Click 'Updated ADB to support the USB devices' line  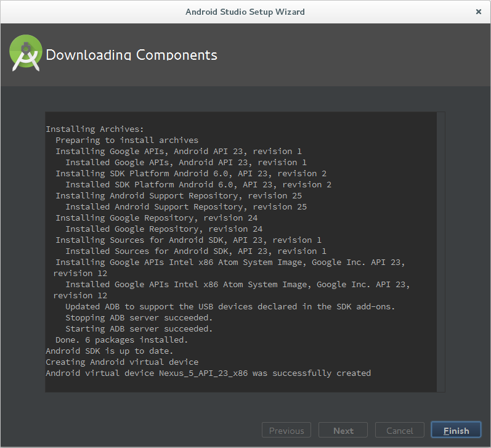230,307
